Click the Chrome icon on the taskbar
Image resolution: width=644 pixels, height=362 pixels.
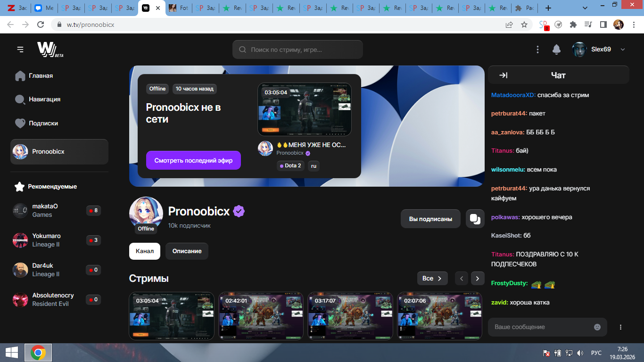point(38,353)
